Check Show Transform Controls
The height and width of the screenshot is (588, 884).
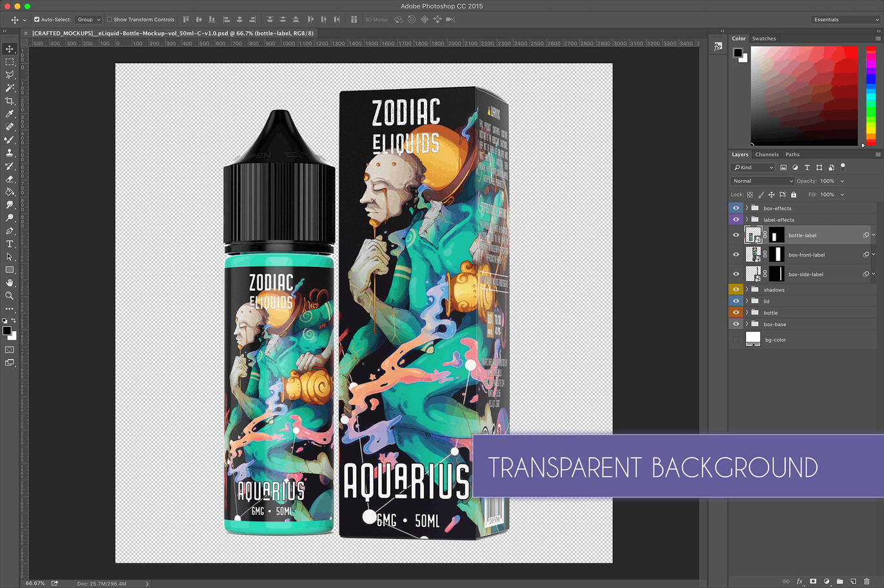tap(110, 19)
